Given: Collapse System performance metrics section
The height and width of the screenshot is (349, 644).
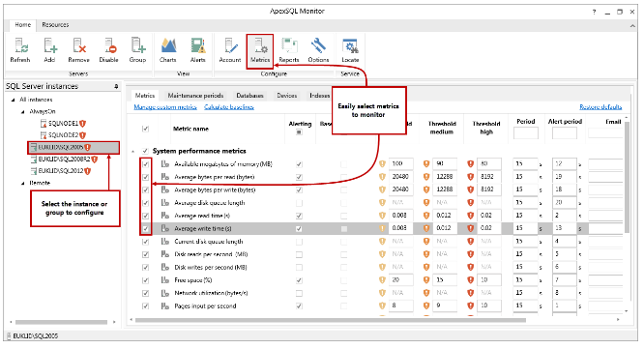Looking at the screenshot, I should coord(132,152).
